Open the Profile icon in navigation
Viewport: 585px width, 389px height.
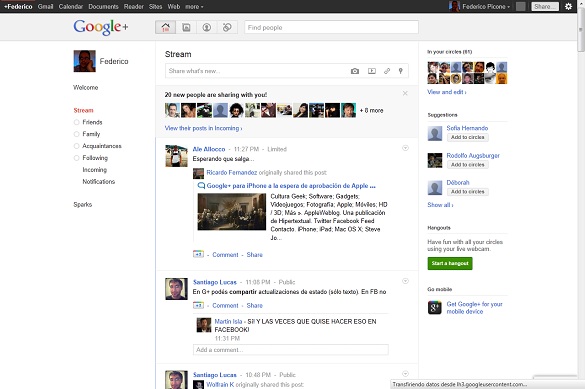[207, 27]
